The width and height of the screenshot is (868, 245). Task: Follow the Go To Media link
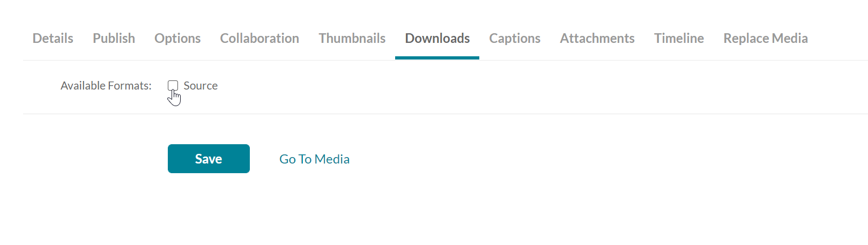coord(314,159)
